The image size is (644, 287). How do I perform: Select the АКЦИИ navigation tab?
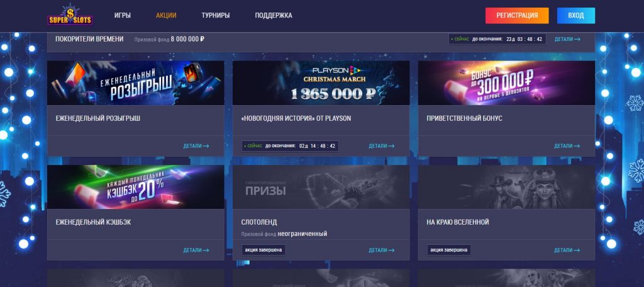(166, 15)
